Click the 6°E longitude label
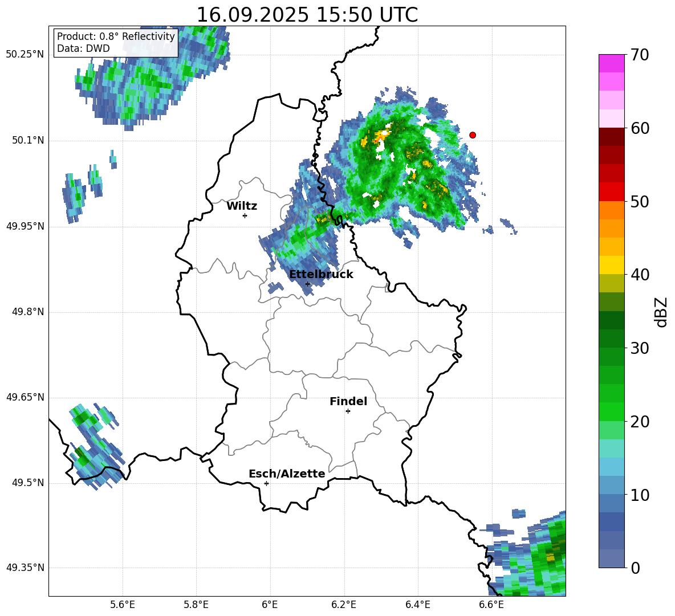 click(270, 605)
